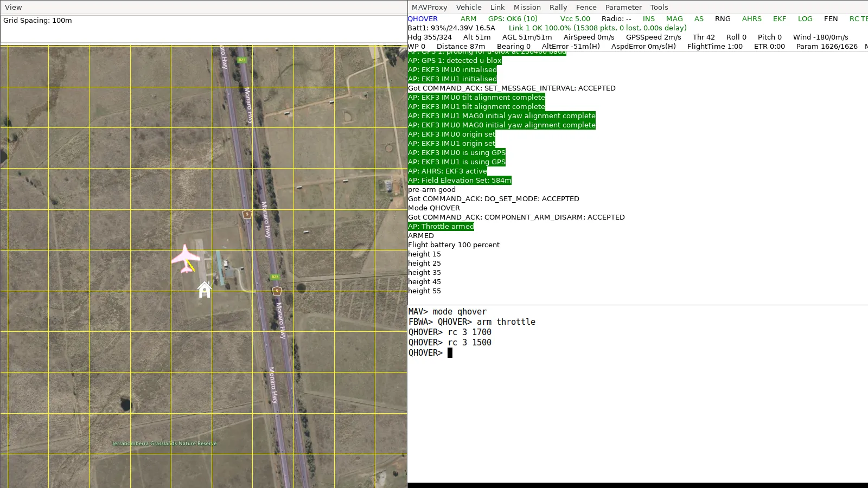Click the 'Batt1: 93%/24.39V 16.5A' reading
The height and width of the screenshot is (488, 868).
coord(451,28)
